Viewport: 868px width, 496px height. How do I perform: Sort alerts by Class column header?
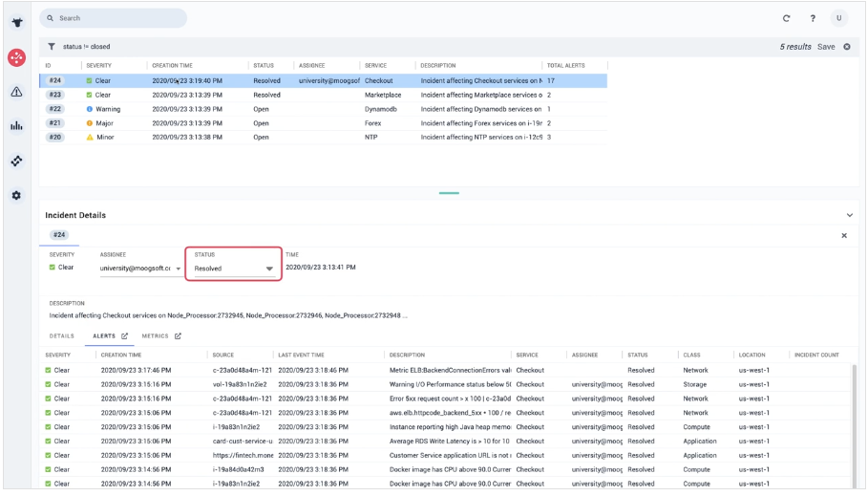pyautogui.click(x=691, y=355)
